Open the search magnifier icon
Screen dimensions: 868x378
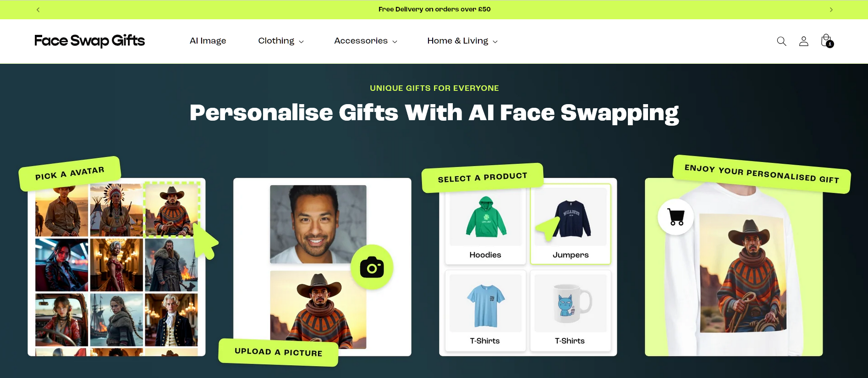point(781,41)
